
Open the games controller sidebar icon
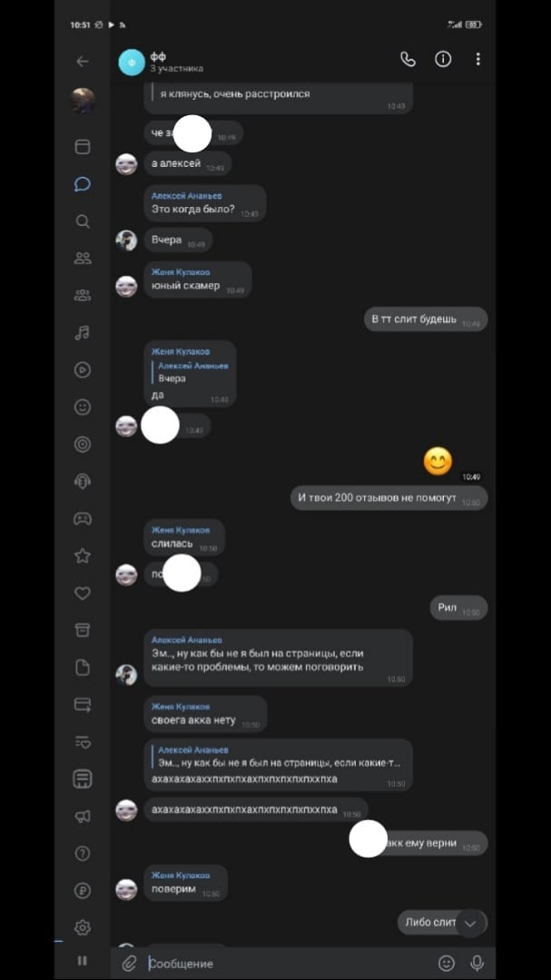[x=82, y=519]
